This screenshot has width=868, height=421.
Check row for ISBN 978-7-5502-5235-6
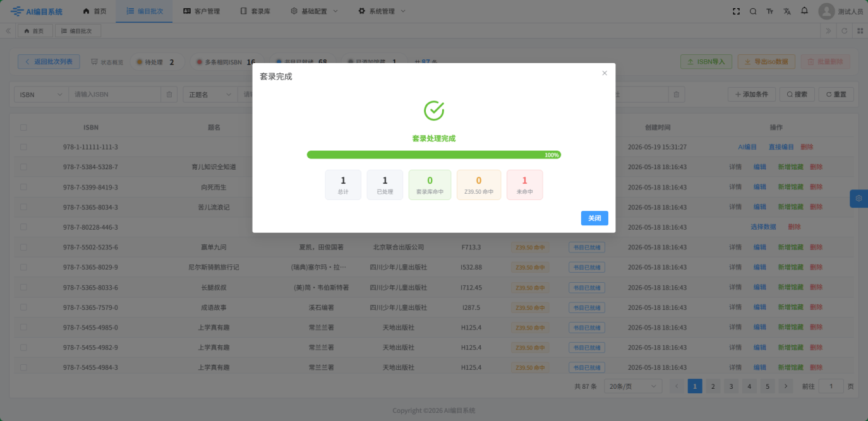(23, 247)
